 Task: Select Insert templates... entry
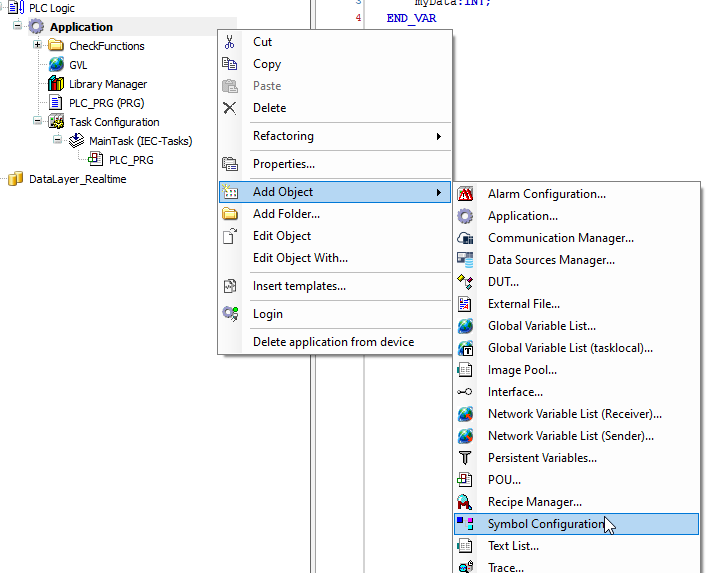[x=335, y=286]
